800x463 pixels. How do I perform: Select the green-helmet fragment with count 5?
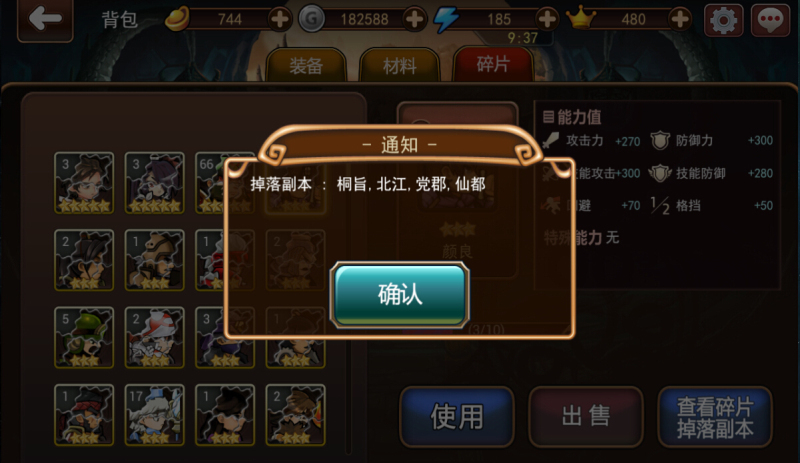point(84,337)
